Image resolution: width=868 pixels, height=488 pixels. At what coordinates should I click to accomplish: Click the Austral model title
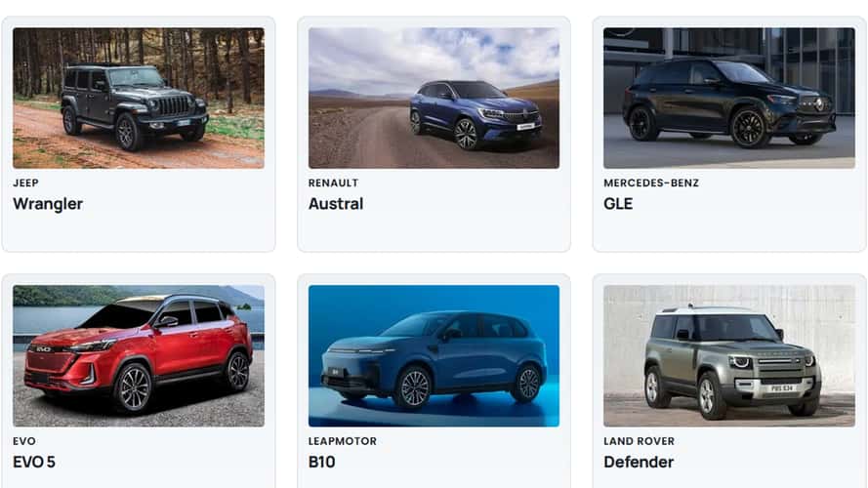(336, 204)
